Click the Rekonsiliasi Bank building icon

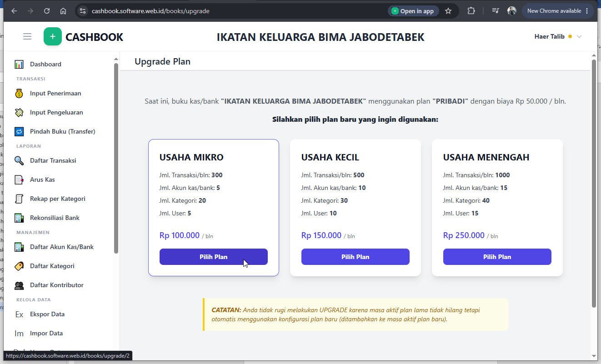click(x=19, y=218)
